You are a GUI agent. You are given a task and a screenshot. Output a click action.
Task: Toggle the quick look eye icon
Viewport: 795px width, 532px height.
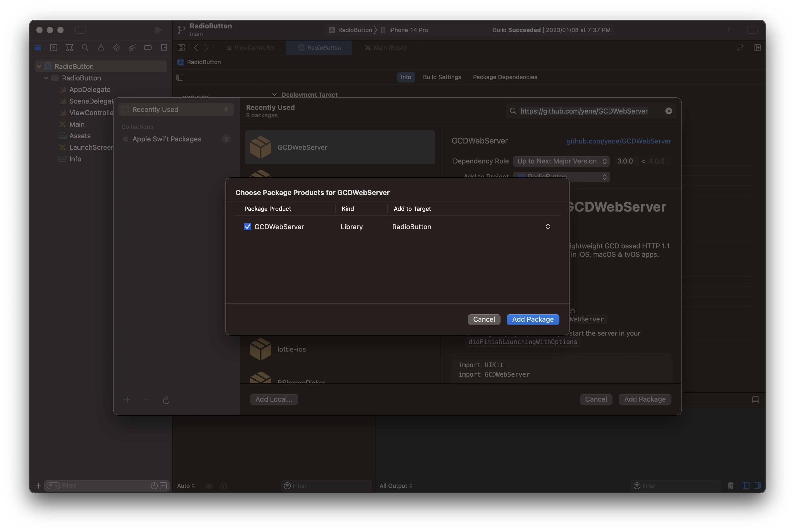click(209, 486)
